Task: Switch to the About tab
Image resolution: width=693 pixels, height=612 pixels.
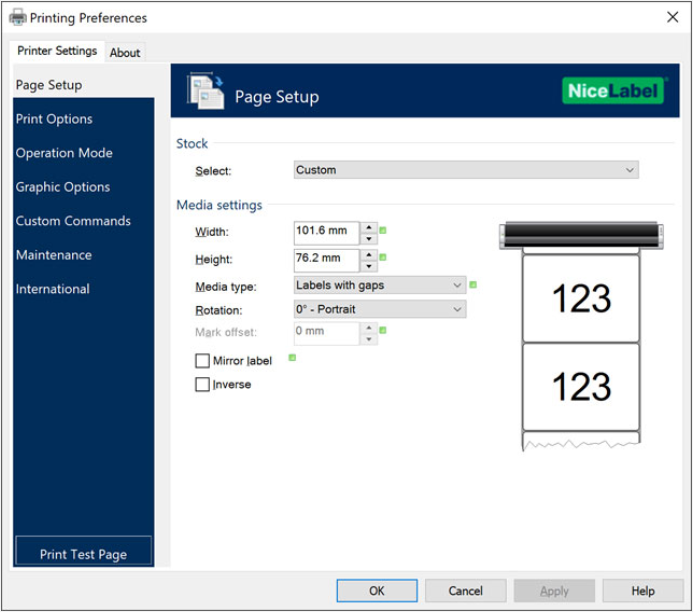Action: [x=125, y=52]
